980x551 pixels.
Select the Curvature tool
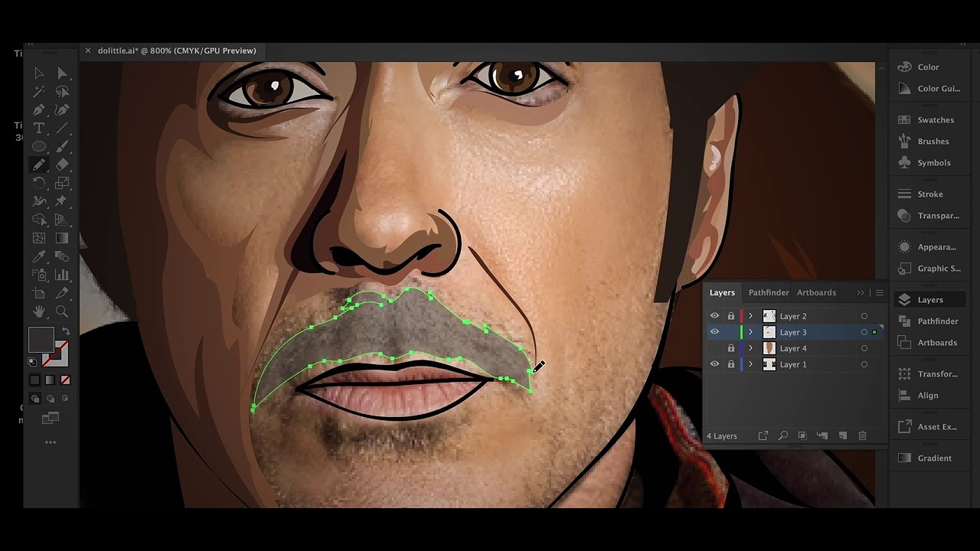click(62, 109)
